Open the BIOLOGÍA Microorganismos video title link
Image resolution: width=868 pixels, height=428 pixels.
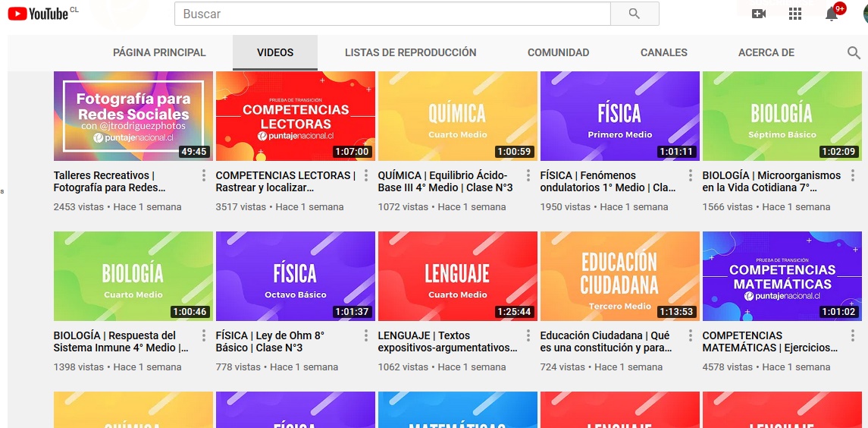[771, 181]
